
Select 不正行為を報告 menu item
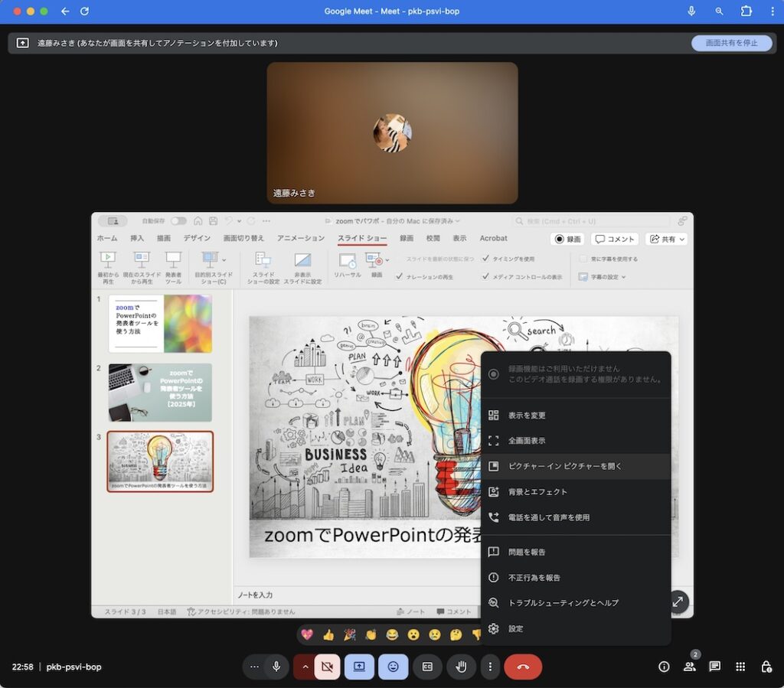pos(576,578)
